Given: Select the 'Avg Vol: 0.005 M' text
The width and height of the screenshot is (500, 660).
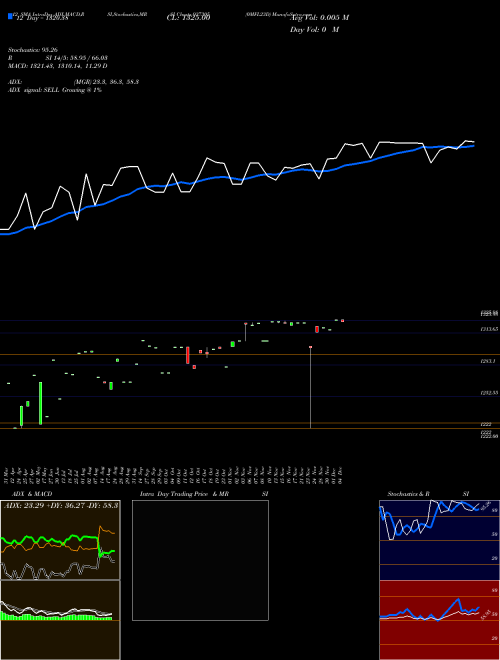Looking at the screenshot, I should coord(320,18).
